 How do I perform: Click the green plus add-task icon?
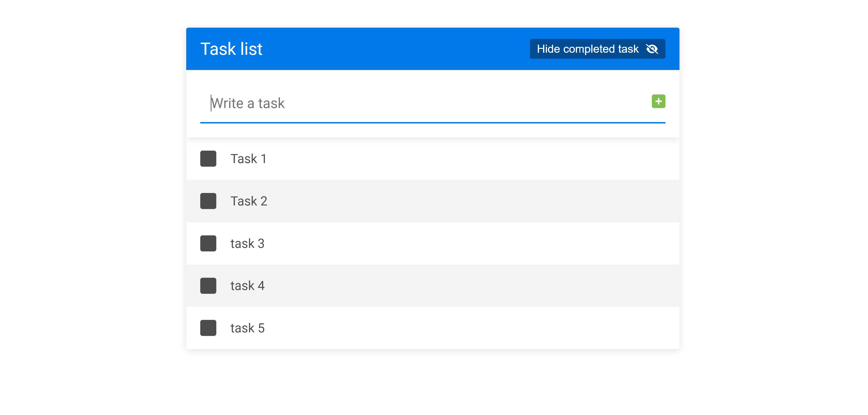[658, 101]
